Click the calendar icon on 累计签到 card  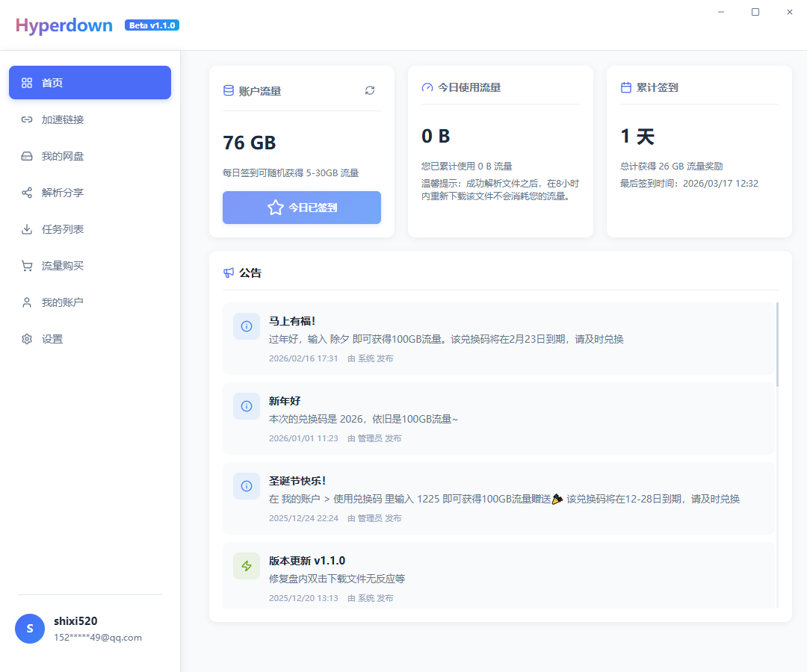pos(625,87)
